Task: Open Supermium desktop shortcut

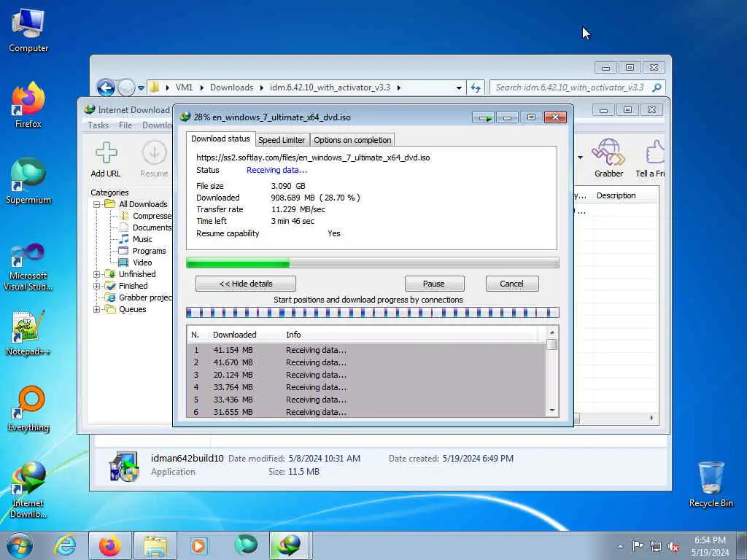Action: coord(28,181)
